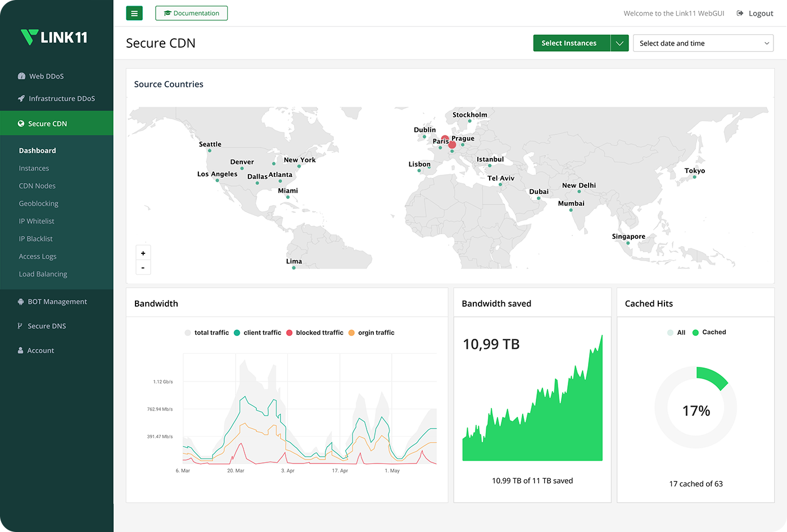Screen dimensions: 787x532
Task: Click the orange origin traffic legend swatch
Action: click(x=351, y=333)
